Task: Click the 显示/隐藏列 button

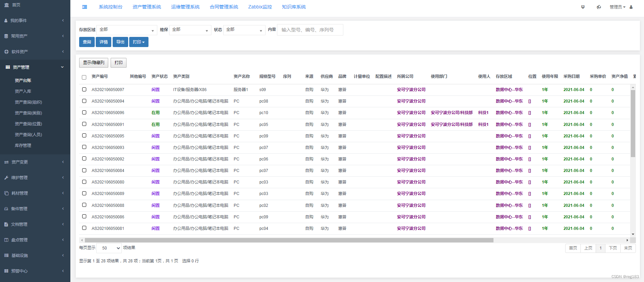Action: (94, 63)
